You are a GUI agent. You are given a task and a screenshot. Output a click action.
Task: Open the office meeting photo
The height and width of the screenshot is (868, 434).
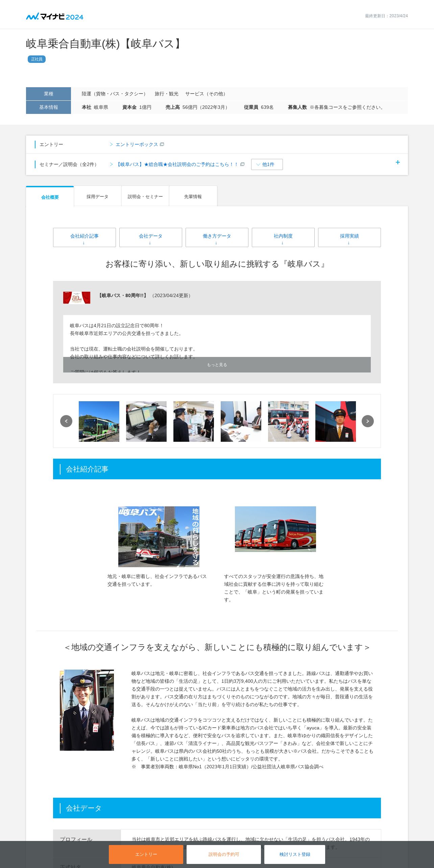click(x=241, y=421)
